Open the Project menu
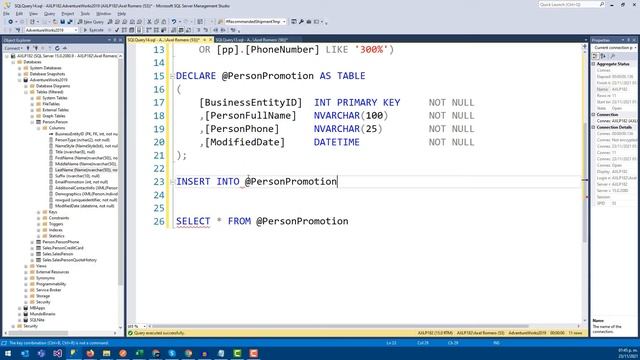The width and height of the screenshot is (640, 360). pos(68,13)
